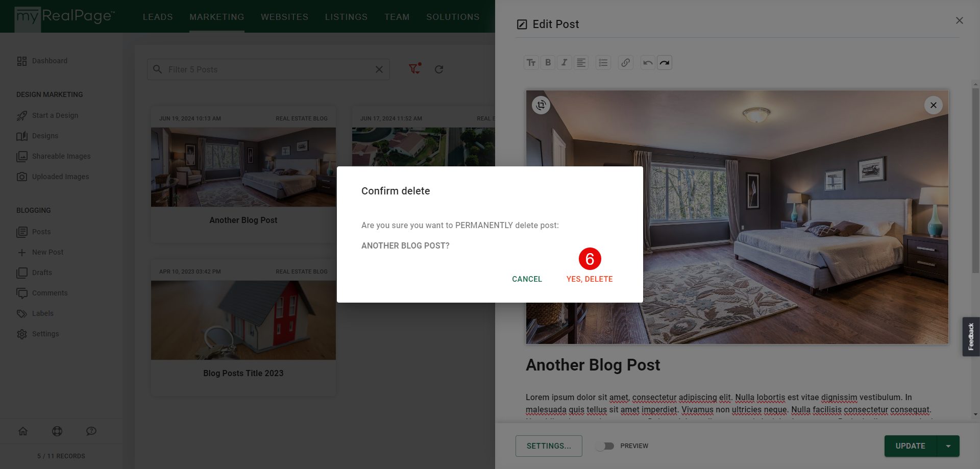
Task: Open Posts under Blogging
Action: [x=34, y=232]
